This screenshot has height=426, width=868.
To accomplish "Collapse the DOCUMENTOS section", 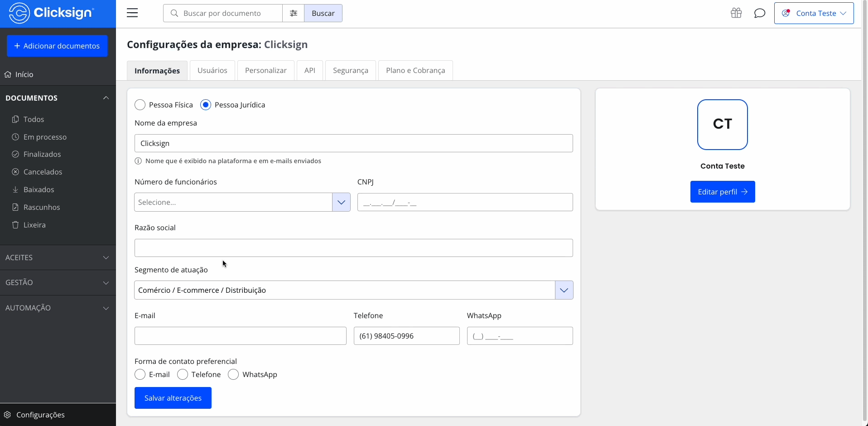I will coord(58,98).
